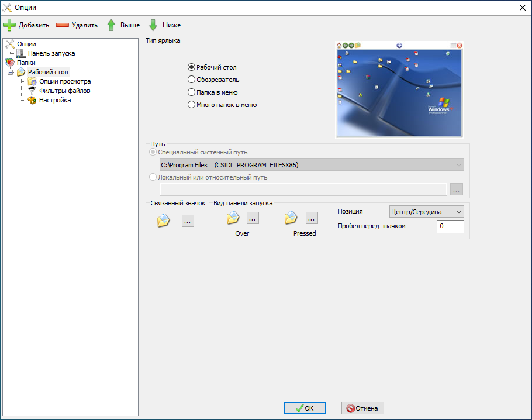Screen dimensions: 532x420
Task: Click the green up arrow Выше icon
Action: click(111, 25)
